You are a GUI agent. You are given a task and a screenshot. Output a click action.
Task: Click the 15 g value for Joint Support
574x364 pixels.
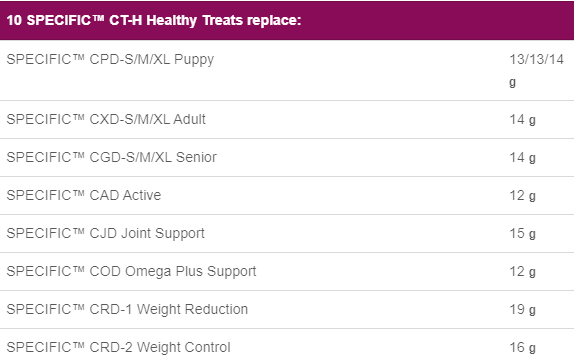coord(522,234)
